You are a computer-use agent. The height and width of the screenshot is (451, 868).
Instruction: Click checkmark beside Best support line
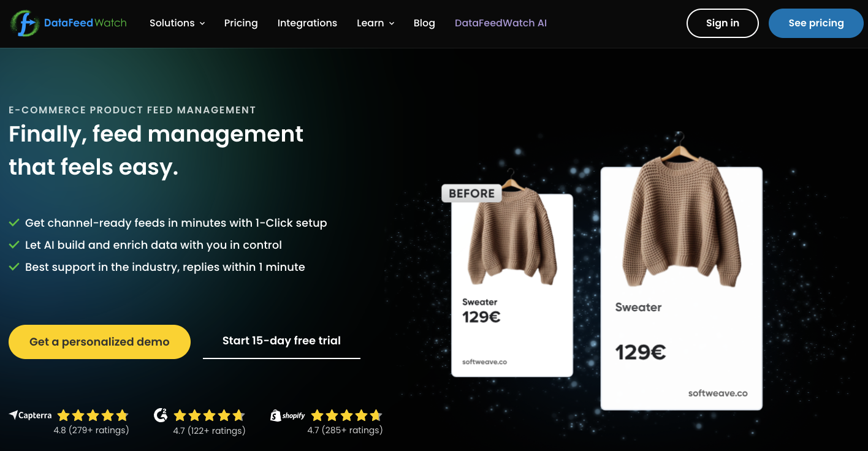14,267
